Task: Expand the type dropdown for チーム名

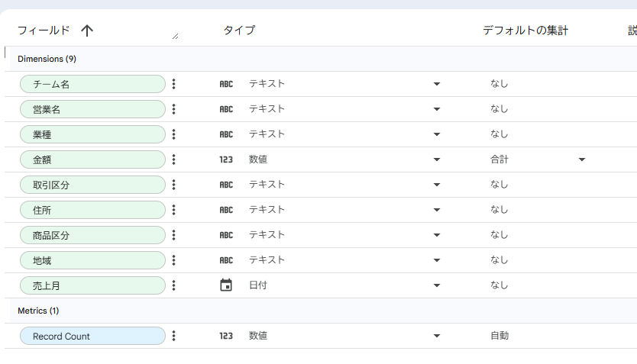Action: coord(437,84)
